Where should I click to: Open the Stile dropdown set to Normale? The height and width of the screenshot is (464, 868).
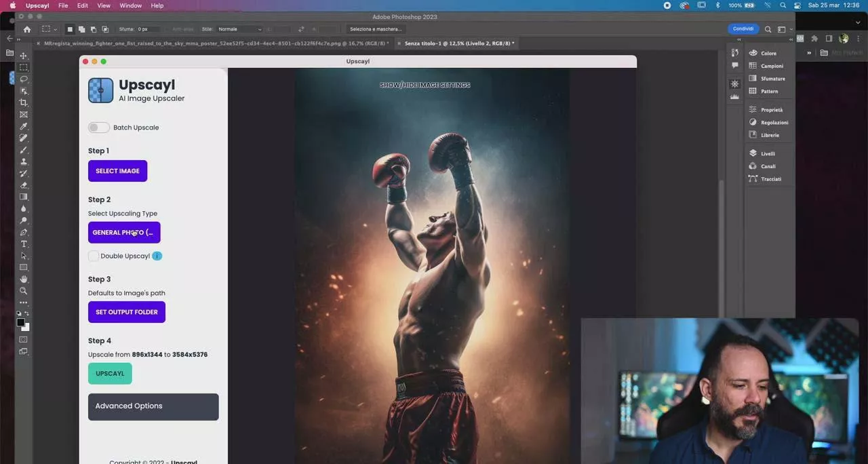tap(239, 29)
